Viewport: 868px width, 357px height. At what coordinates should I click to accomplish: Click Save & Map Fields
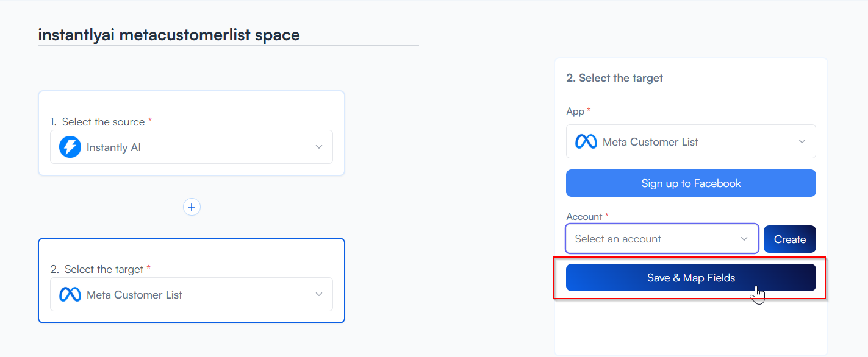coord(690,278)
